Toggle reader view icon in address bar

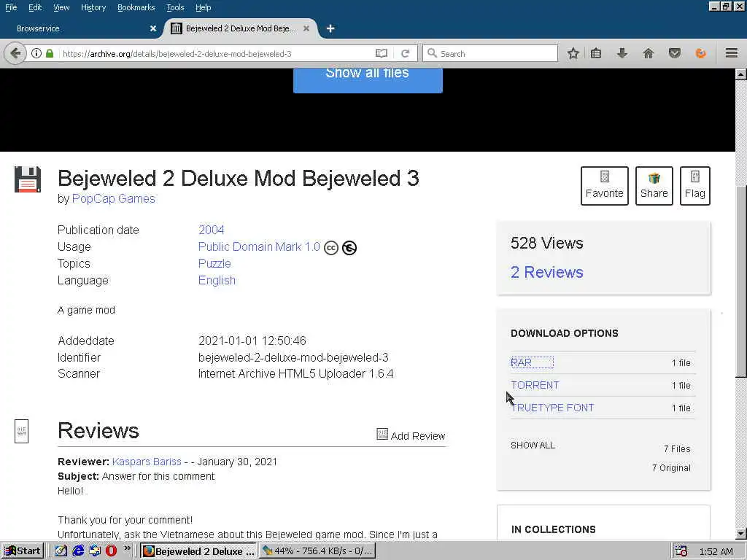click(381, 53)
